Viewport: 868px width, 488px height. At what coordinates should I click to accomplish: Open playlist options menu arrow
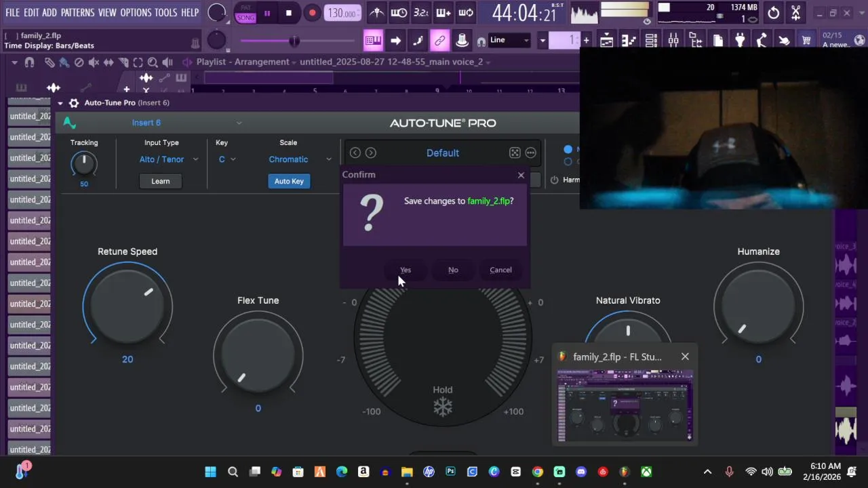tap(14, 62)
